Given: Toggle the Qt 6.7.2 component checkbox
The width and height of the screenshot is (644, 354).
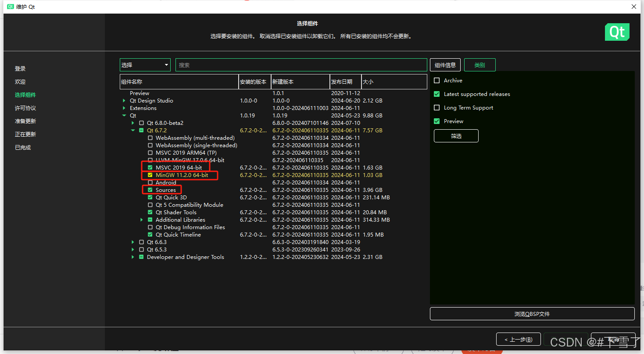Looking at the screenshot, I should [141, 131].
